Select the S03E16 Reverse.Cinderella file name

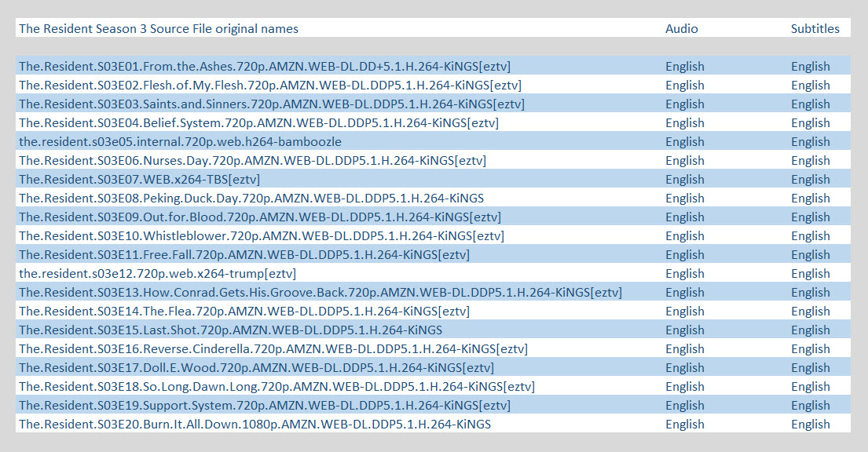273,348
